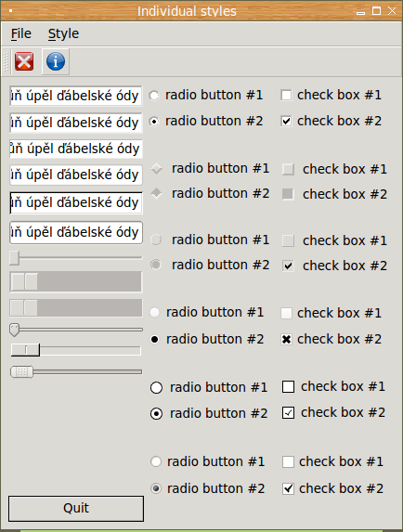Open the Style menu
The image size is (403, 532).
(63, 33)
